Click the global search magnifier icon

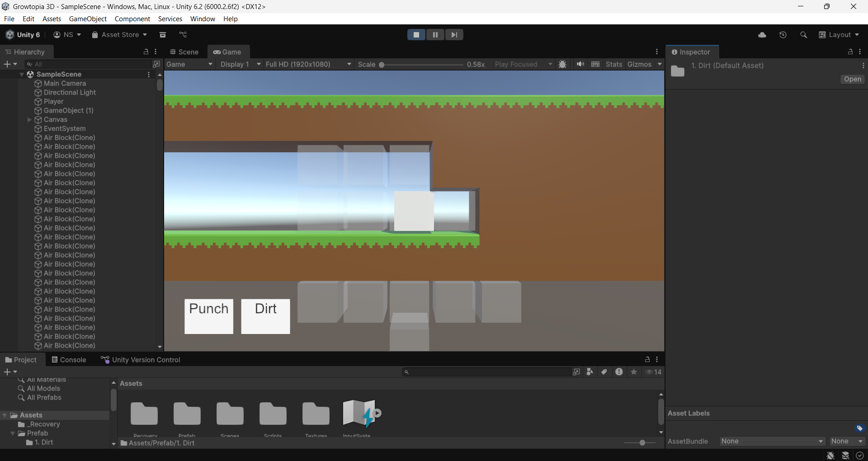pyautogui.click(x=803, y=35)
